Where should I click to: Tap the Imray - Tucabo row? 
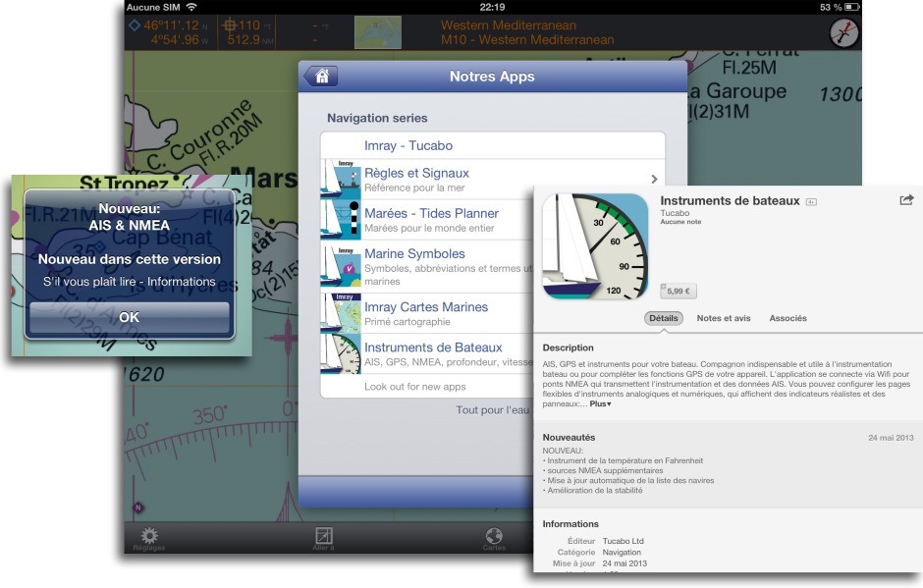[x=493, y=145]
